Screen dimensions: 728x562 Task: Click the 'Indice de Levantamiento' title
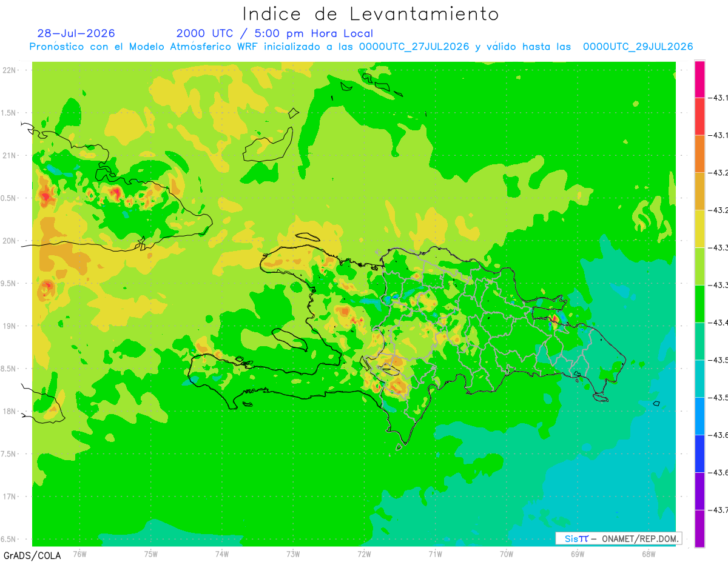pos(371,14)
